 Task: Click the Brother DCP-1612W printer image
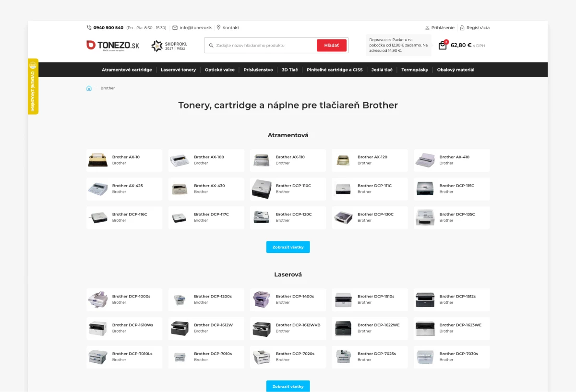click(x=180, y=328)
